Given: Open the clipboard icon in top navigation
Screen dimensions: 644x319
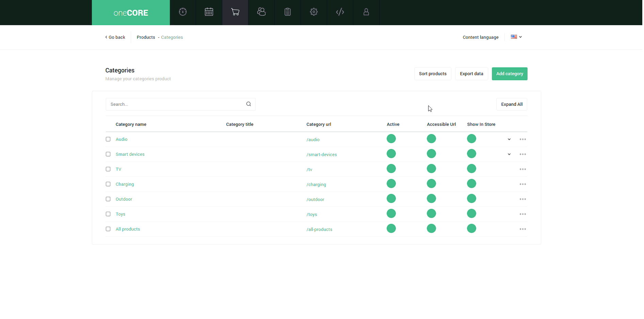Looking at the screenshot, I should click(288, 12).
